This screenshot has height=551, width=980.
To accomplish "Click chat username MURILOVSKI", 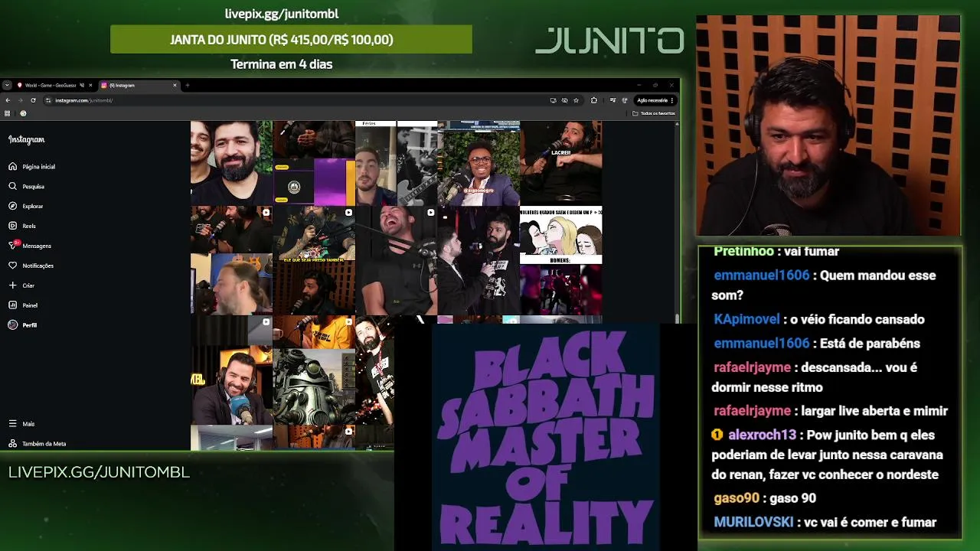I will 753,522.
